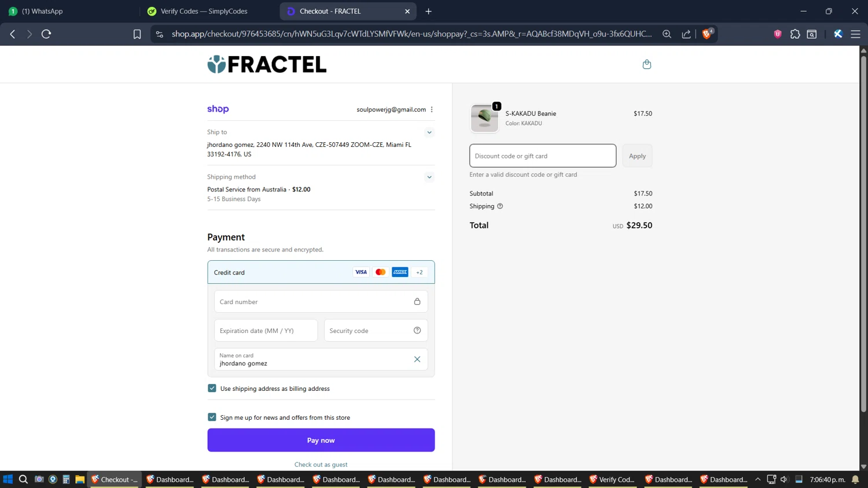The width and height of the screenshot is (868, 488).
Task: Click the Name on card field
Action: pos(321,359)
